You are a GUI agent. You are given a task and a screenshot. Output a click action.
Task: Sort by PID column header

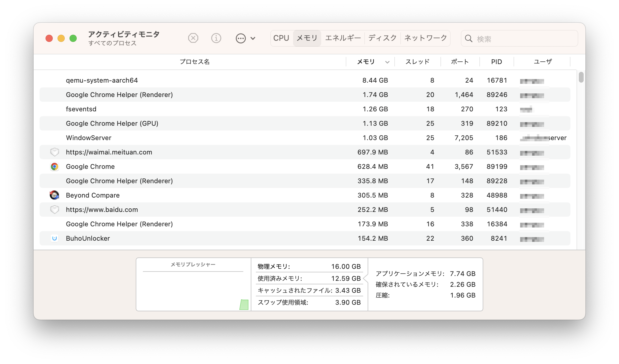click(x=496, y=62)
